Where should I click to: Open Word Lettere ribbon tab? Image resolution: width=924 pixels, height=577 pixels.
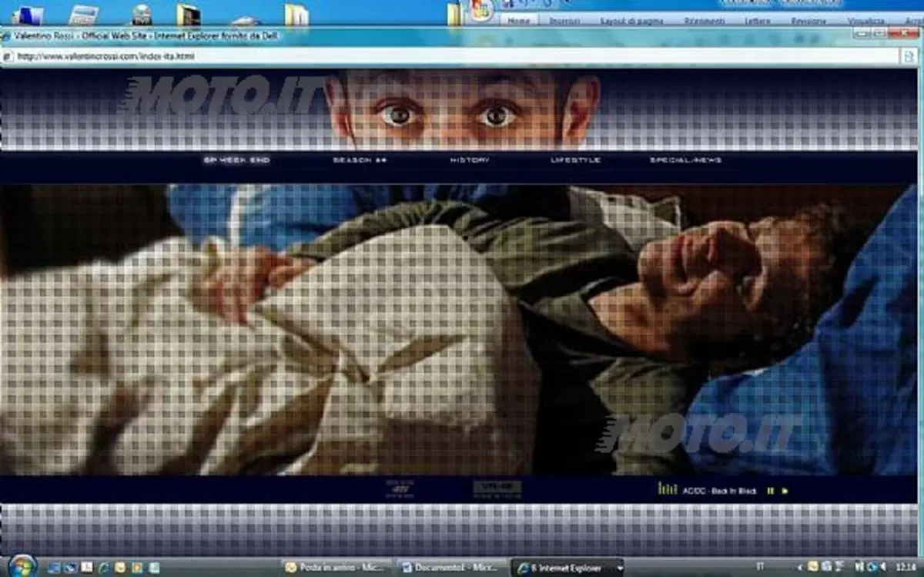tap(758, 21)
